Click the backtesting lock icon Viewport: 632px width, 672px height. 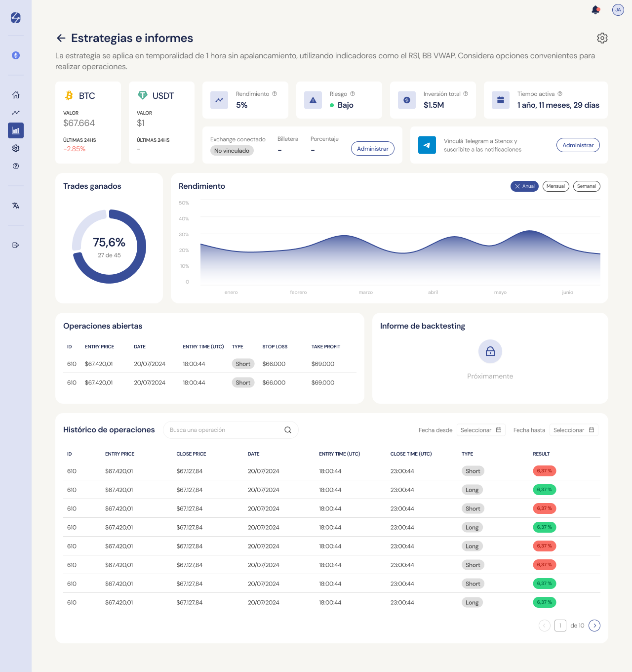coord(490,351)
